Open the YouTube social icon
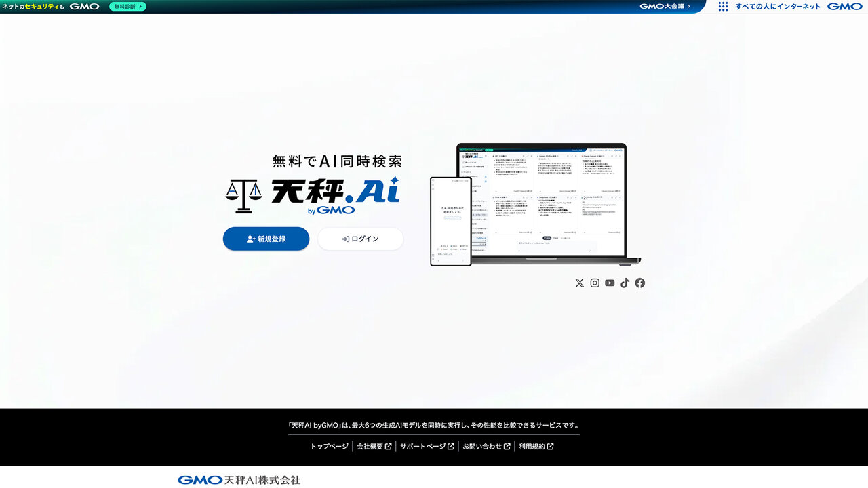868x488 pixels. click(x=610, y=283)
